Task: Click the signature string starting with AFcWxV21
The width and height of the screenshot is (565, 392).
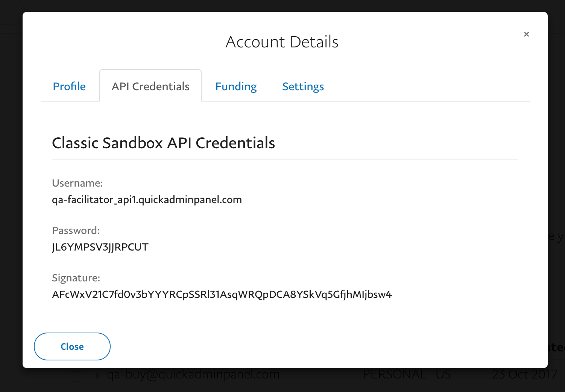Action: coord(222,294)
